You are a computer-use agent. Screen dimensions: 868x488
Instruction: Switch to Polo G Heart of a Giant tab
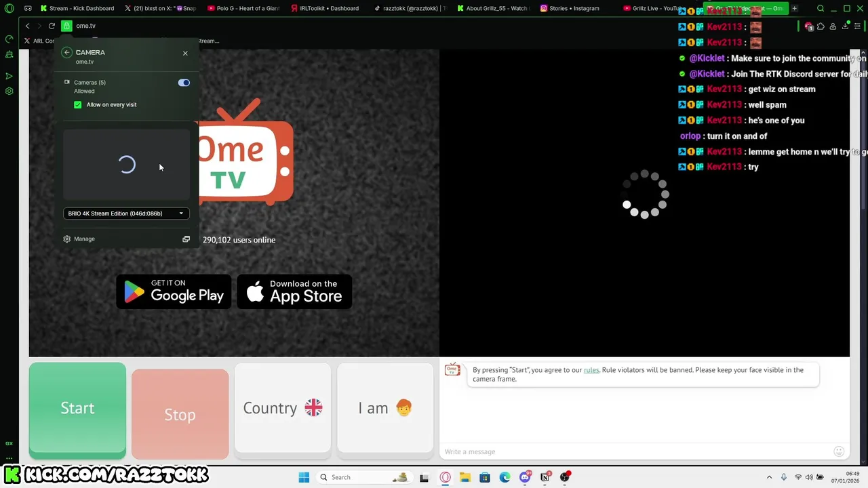(243, 9)
